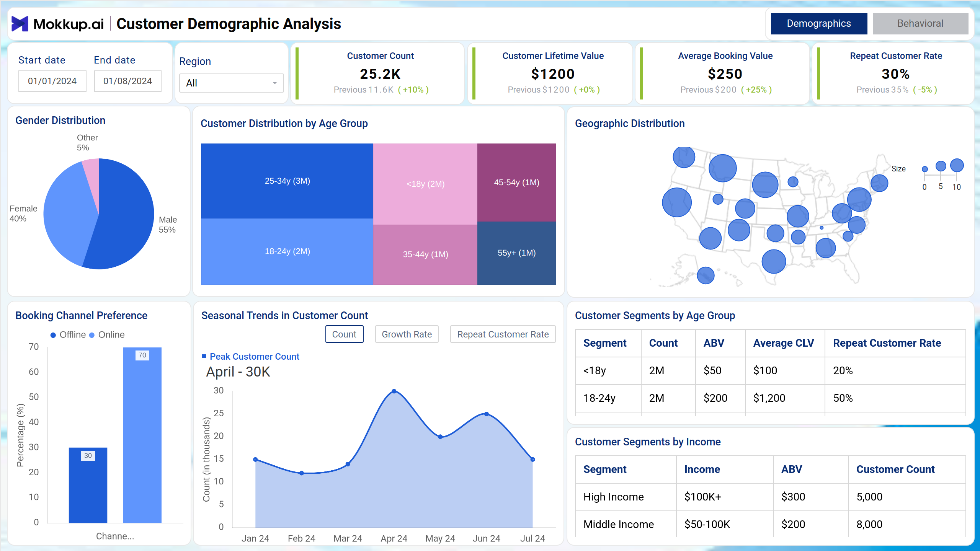This screenshot has height=551, width=980.
Task: Click the Online legend dot
Action: click(x=92, y=335)
